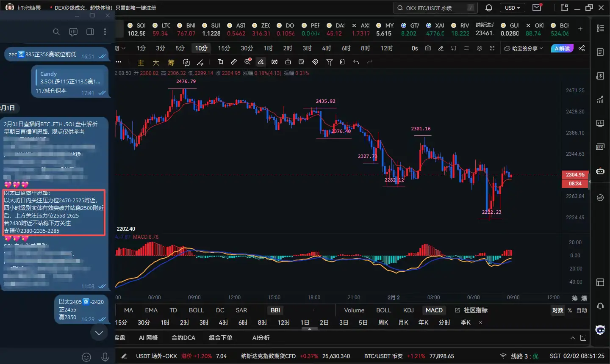Click the current price label 2304.95
Image resolution: width=610 pixels, height=364 pixels.
pyautogui.click(x=575, y=174)
